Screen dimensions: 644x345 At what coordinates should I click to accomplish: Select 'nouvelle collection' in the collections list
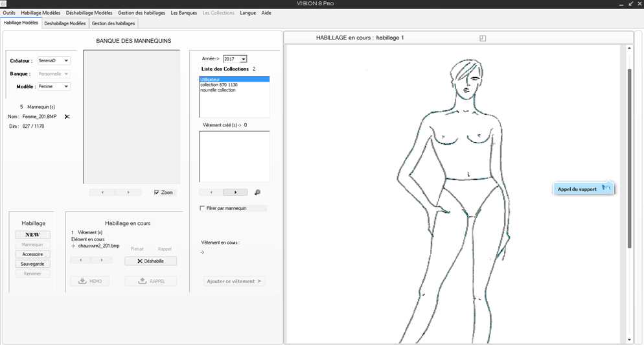(x=218, y=90)
